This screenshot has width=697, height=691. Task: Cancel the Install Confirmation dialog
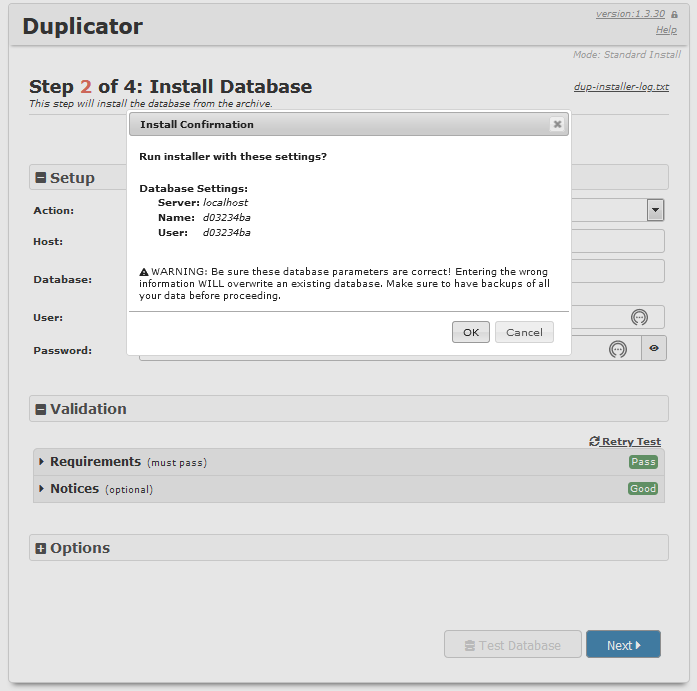pyautogui.click(x=524, y=332)
